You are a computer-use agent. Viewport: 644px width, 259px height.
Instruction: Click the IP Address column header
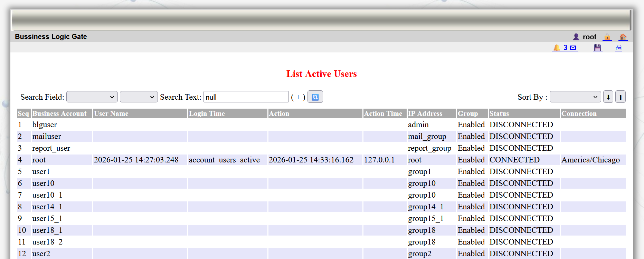coord(425,113)
